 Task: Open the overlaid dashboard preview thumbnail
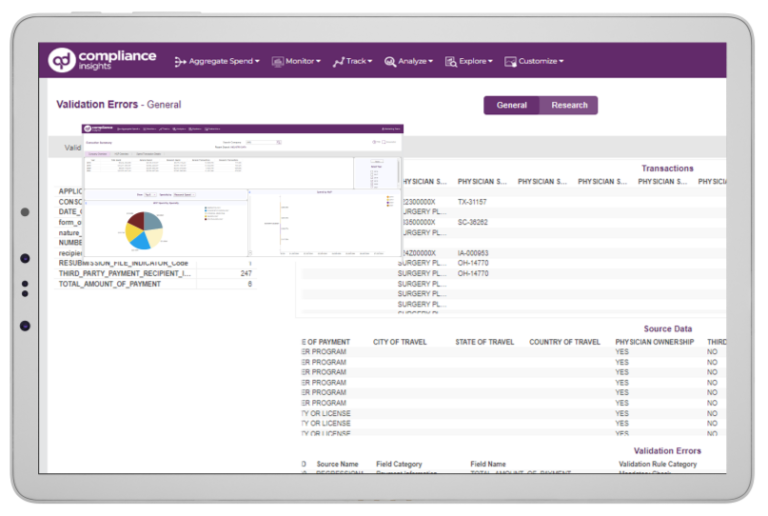242,190
